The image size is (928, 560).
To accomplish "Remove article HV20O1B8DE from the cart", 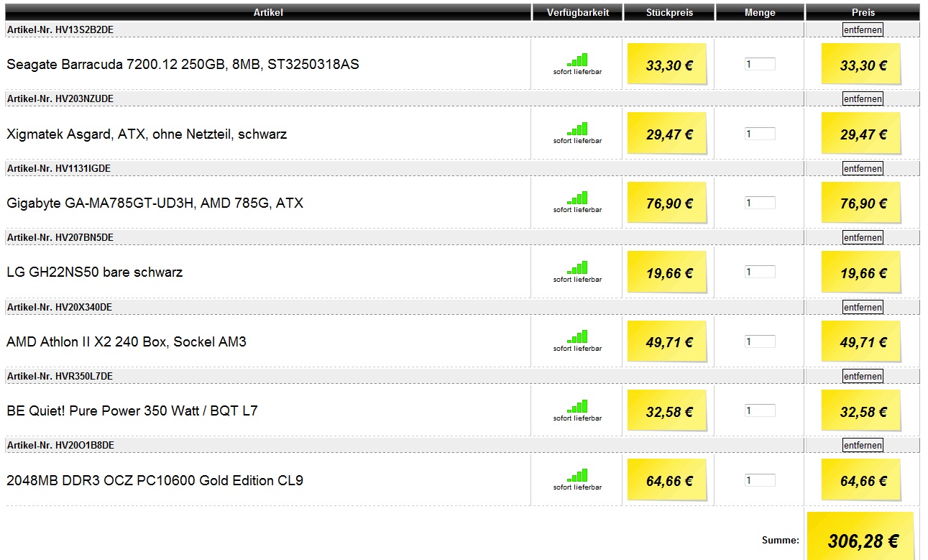I will (x=863, y=446).
